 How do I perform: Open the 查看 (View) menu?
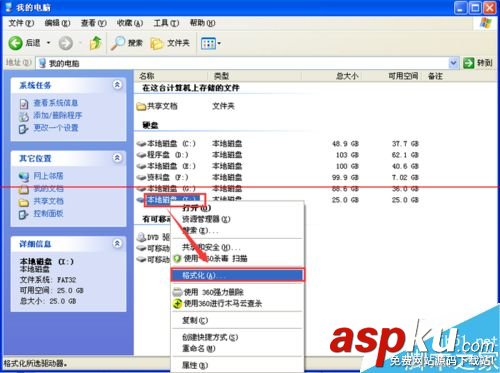[94, 23]
